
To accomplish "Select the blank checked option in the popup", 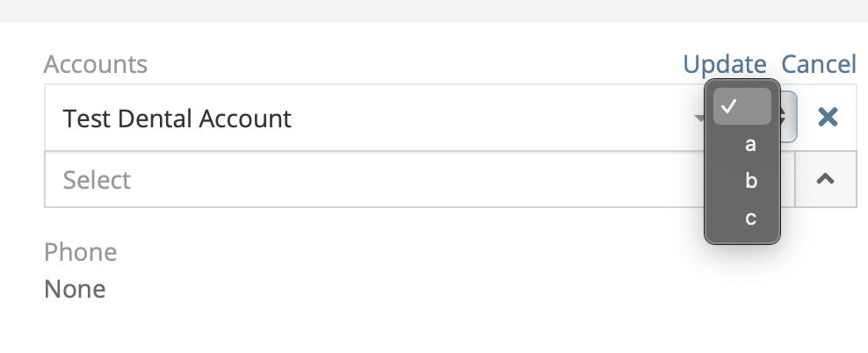I will click(742, 106).
